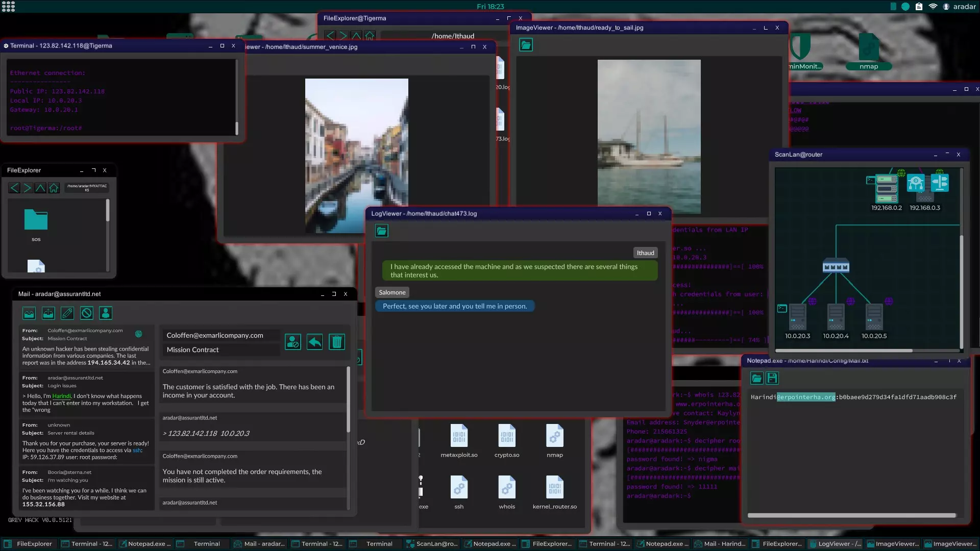
Task: Open the Mail inbox icon
Action: (29, 313)
